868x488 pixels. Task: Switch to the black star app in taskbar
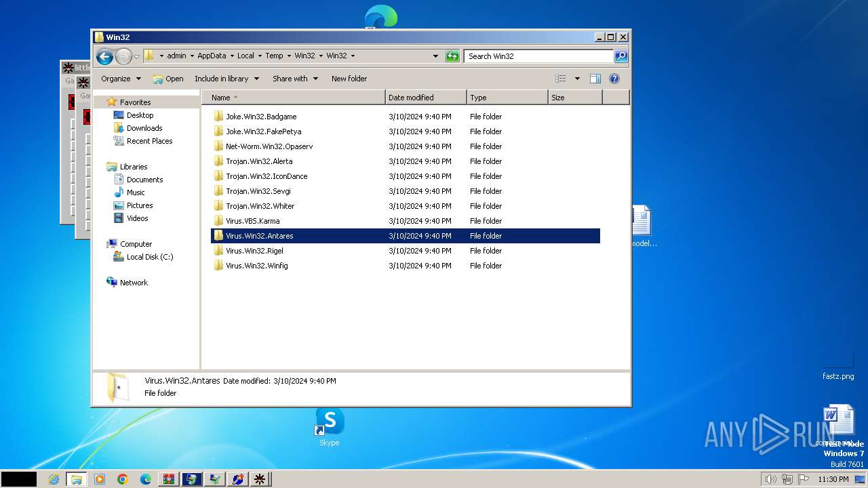point(260,479)
